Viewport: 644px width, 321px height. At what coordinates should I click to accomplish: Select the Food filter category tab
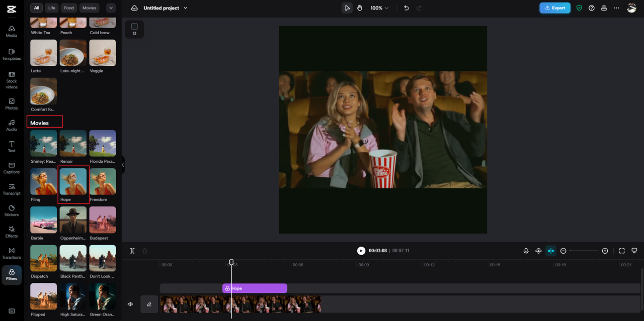point(69,8)
